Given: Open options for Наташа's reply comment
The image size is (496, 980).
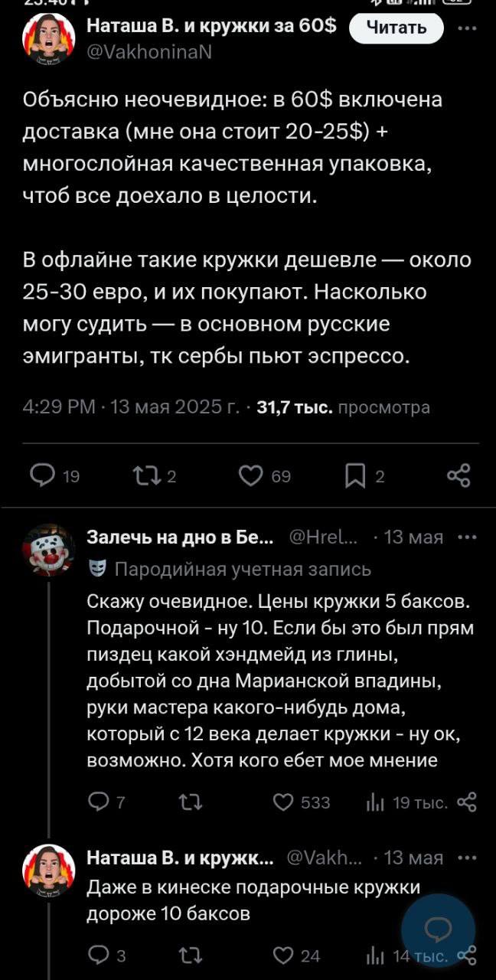Looking at the screenshot, I should pyautogui.click(x=465, y=857).
